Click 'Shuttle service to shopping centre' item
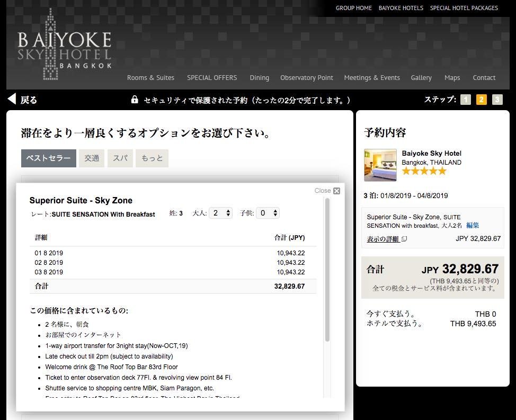 [130, 388]
